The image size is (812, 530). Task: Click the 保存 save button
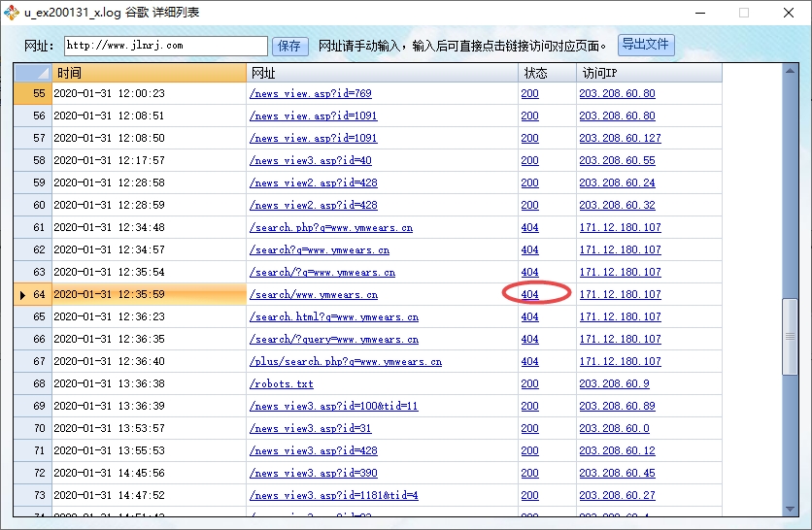point(289,46)
